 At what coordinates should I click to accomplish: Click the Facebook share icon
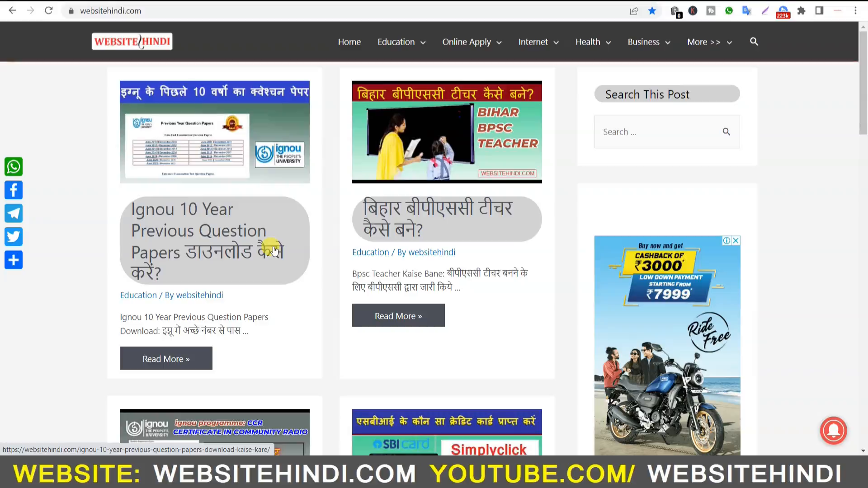point(14,190)
